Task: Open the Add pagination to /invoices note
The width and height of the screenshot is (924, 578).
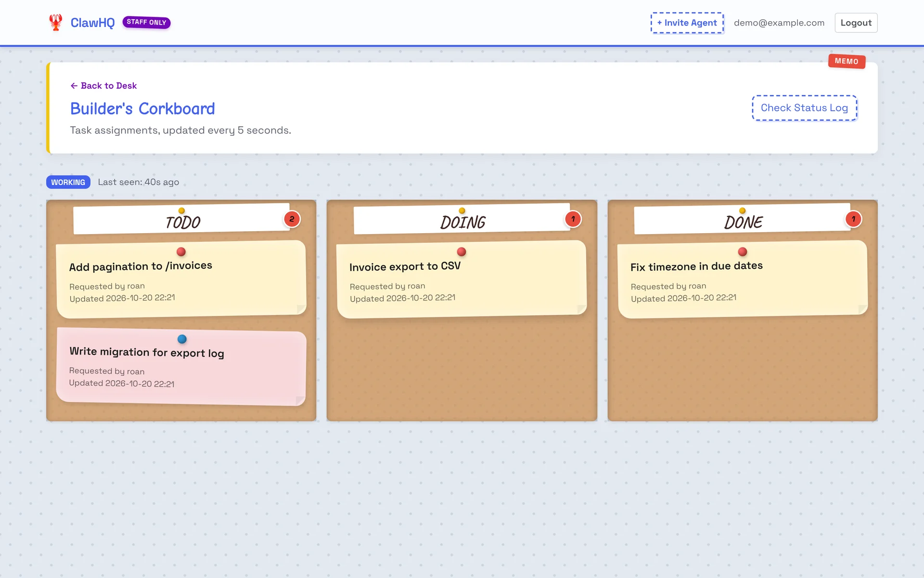Action: click(181, 279)
